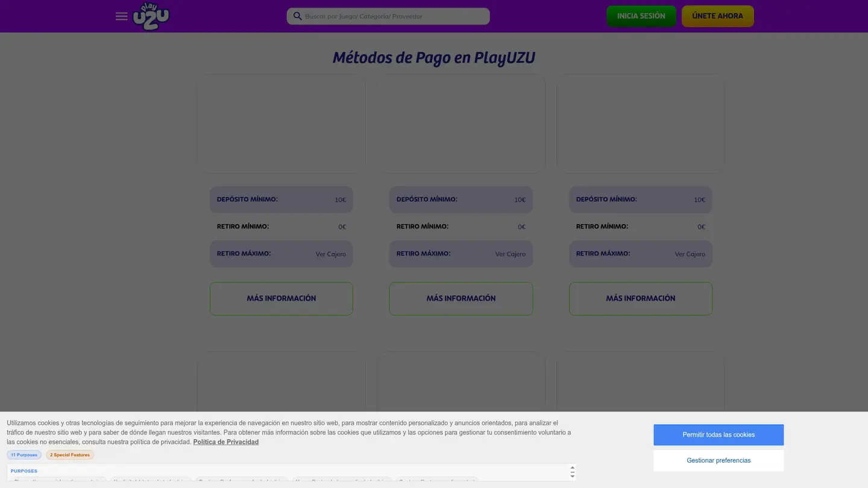868x488 pixels.
Task: Click the Métodos de Pago en PlayUZU heading
Action: point(434,58)
